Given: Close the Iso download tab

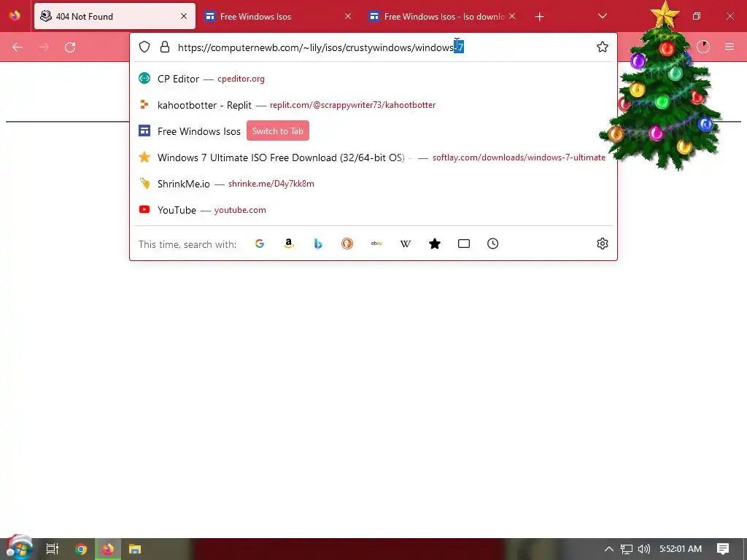Looking at the screenshot, I should pyautogui.click(x=512, y=16).
